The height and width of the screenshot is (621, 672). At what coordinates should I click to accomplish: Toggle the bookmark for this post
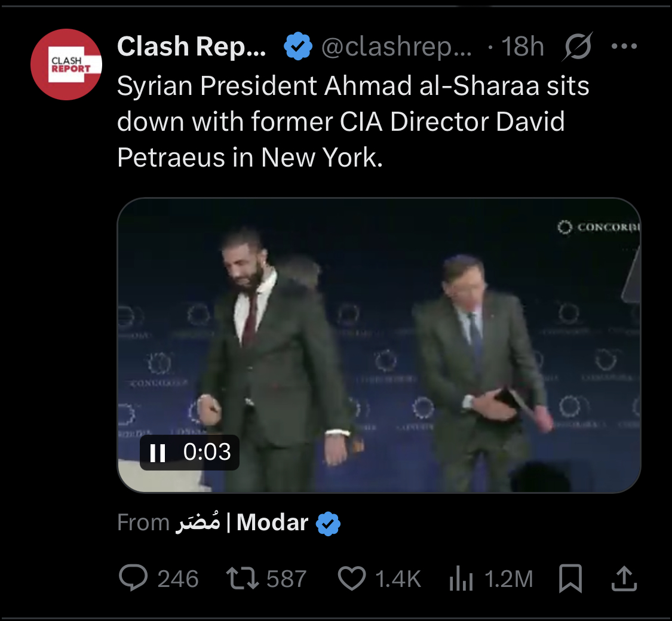tap(569, 578)
